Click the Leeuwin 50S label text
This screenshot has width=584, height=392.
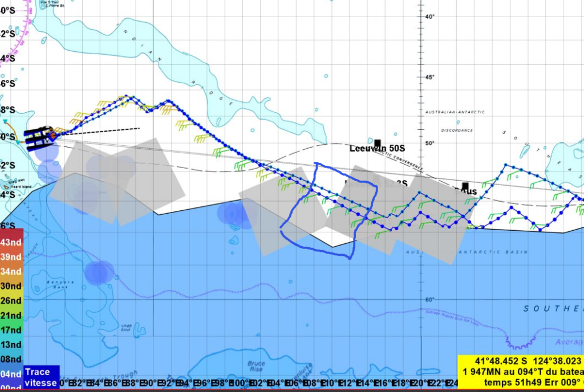click(x=370, y=149)
